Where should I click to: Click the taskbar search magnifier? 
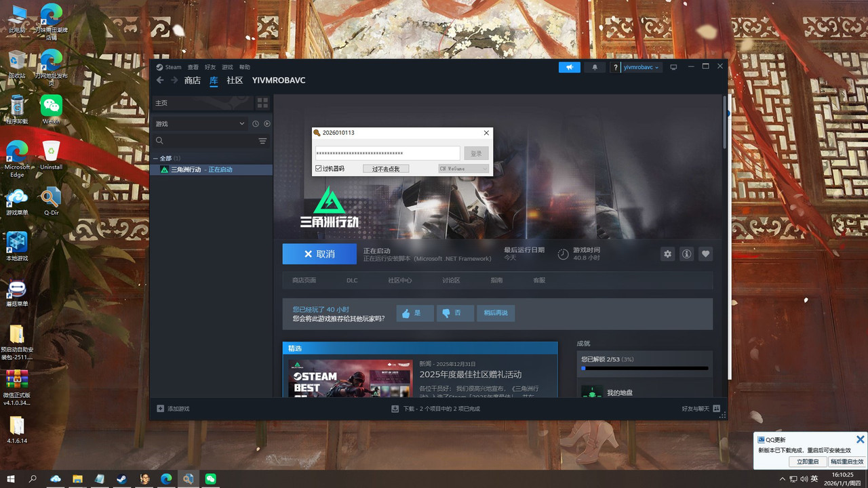[33, 479]
